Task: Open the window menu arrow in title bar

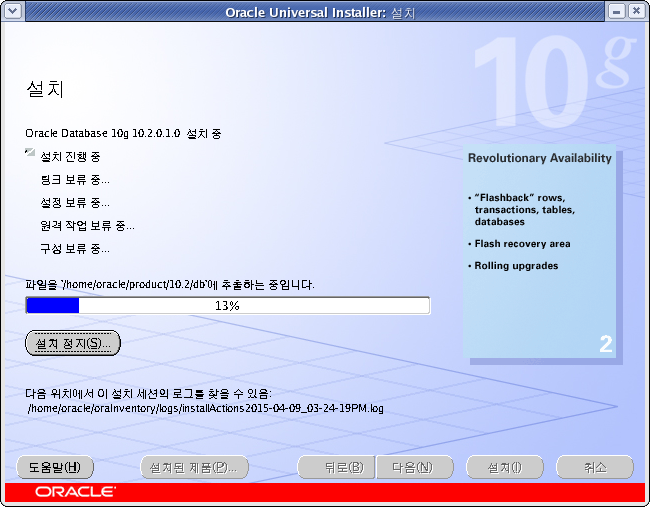Action: [x=13, y=11]
